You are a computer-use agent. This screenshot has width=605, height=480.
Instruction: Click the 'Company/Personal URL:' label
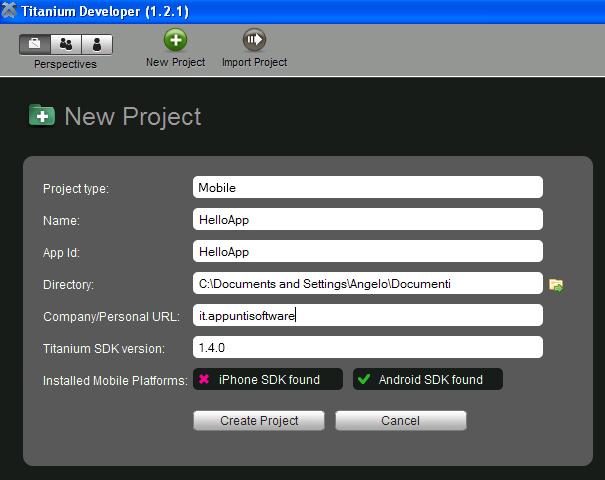pyautogui.click(x=112, y=317)
